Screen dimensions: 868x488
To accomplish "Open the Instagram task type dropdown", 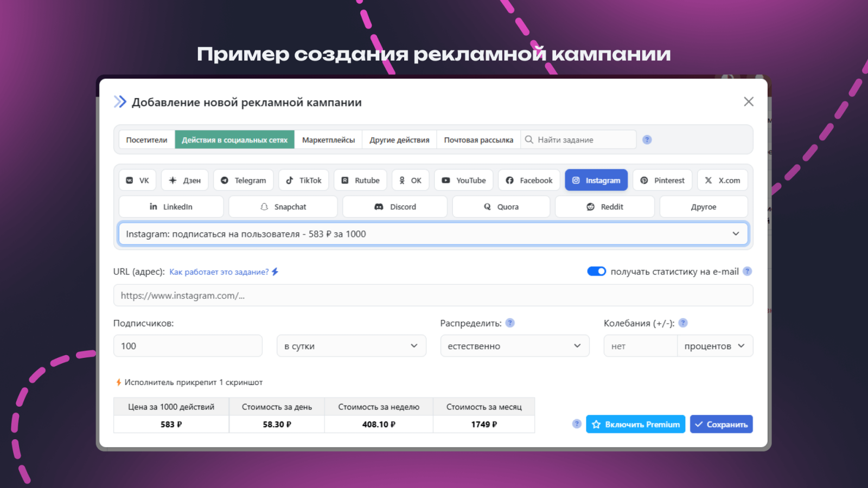I will pyautogui.click(x=433, y=234).
